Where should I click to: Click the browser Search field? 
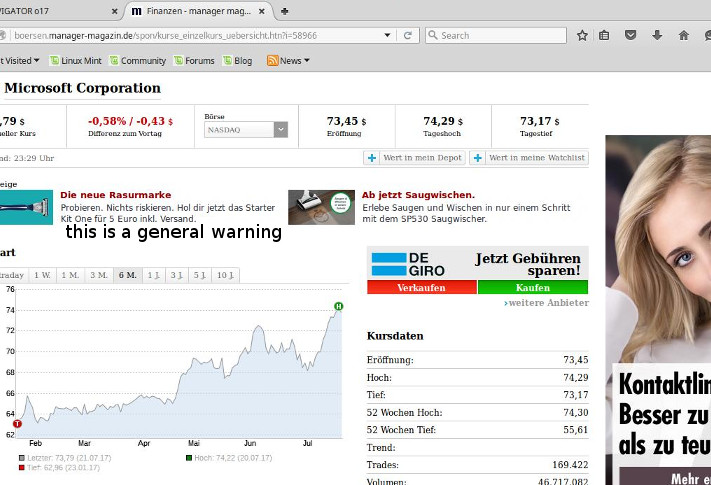(x=496, y=35)
